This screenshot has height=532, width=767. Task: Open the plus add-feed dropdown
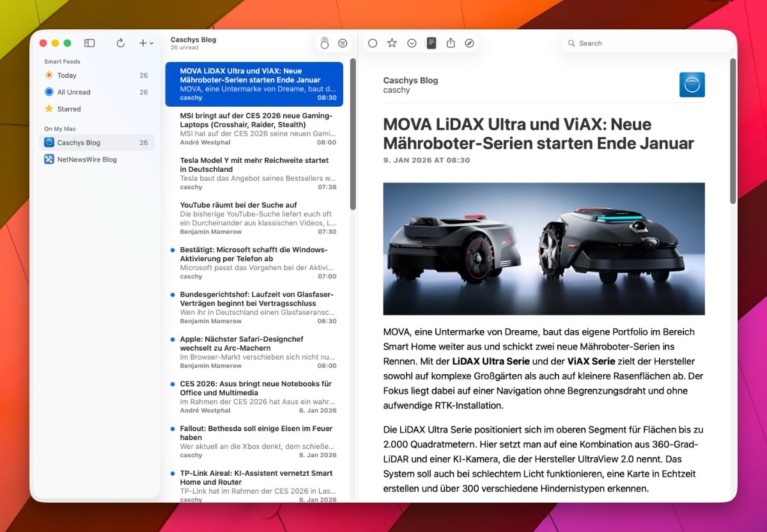pos(146,43)
